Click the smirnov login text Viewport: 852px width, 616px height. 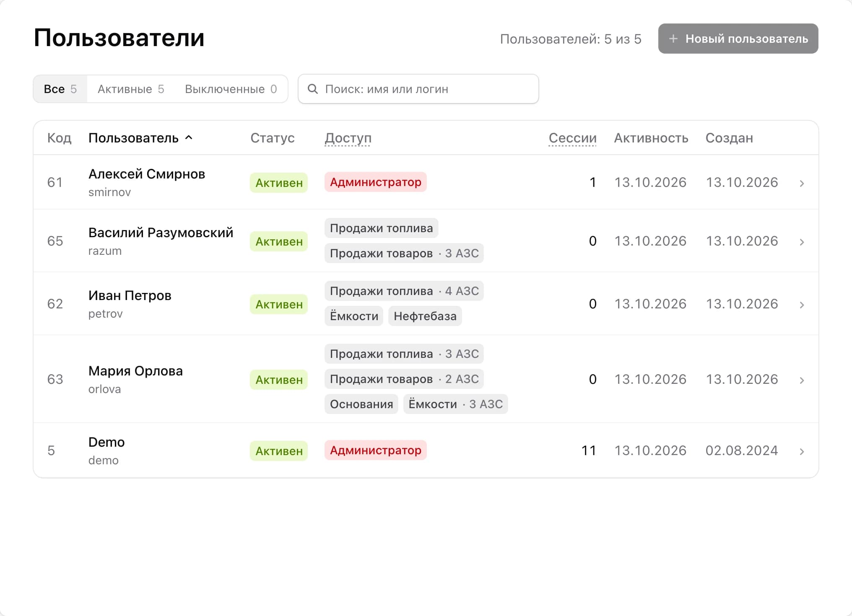click(109, 192)
